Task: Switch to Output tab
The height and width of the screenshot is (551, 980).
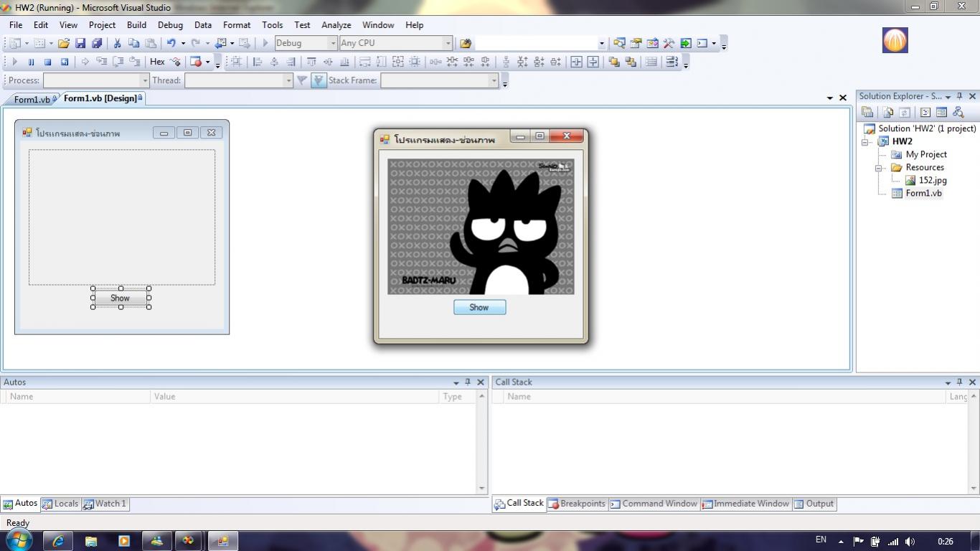Action: tap(814, 504)
